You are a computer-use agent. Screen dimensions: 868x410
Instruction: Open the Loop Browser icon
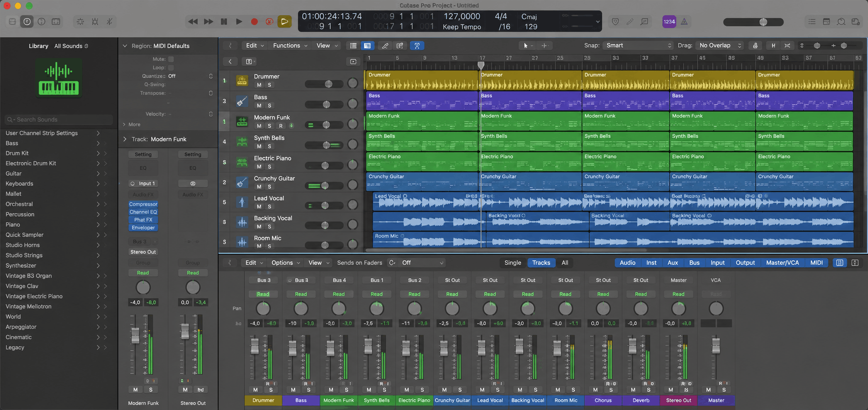pyautogui.click(x=841, y=21)
